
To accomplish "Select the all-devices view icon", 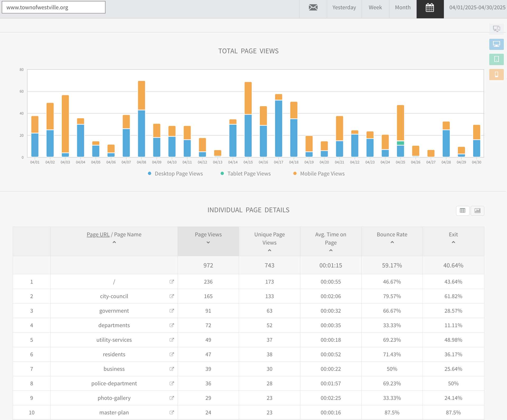I will 496,29.
